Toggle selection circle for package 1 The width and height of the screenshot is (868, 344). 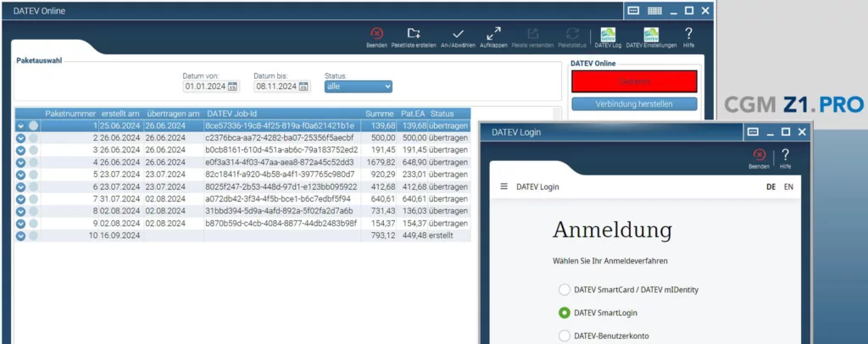[33, 125]
